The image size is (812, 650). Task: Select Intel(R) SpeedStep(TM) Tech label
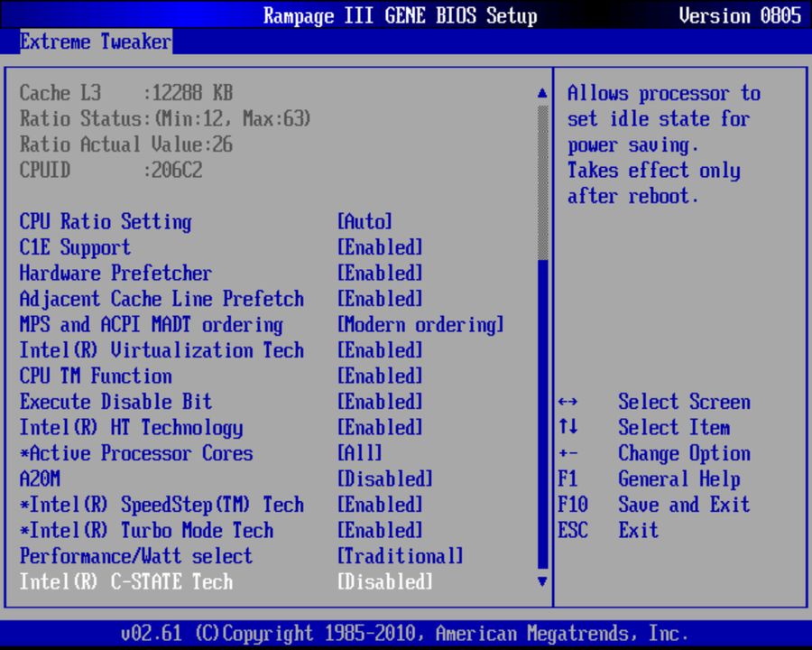[161, 506]
